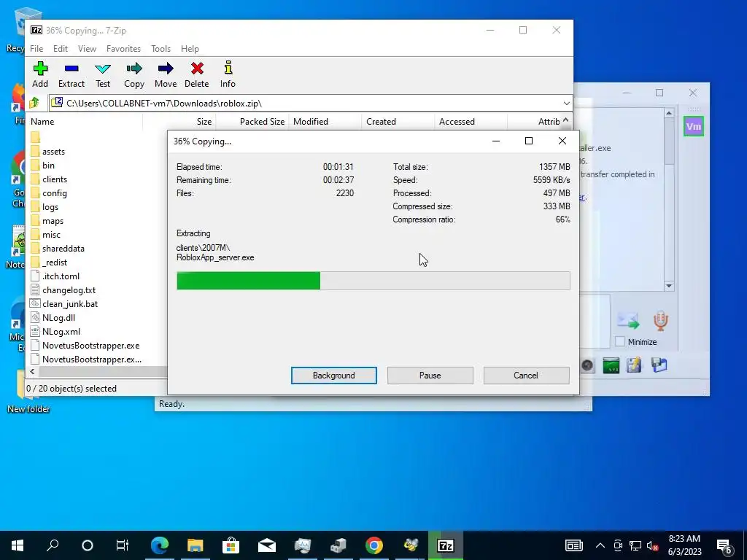
Task: Open Microsoft Store from taskbar
Action: pyautogui.click(x=231, y=545)
